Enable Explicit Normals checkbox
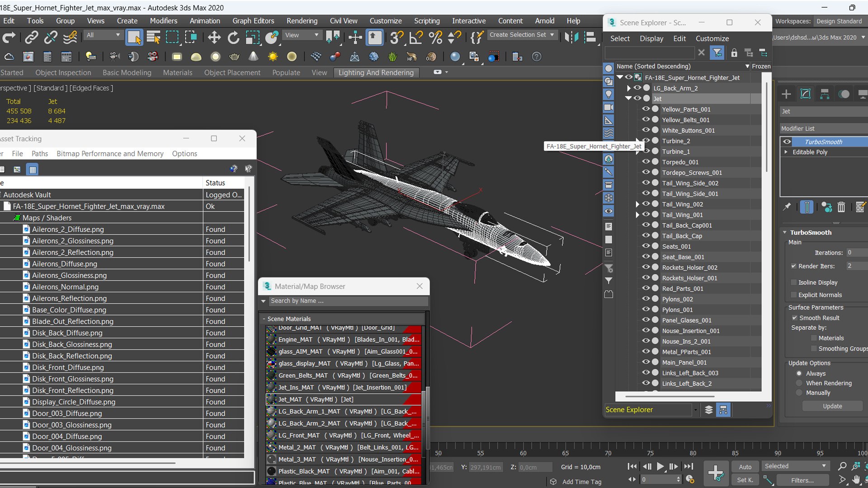Screen dimensions: 868x488 click(793, 295)
